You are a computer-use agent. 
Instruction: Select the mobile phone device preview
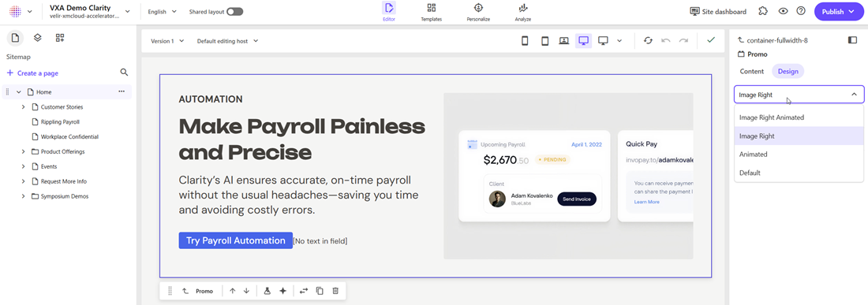click(526, 41)
